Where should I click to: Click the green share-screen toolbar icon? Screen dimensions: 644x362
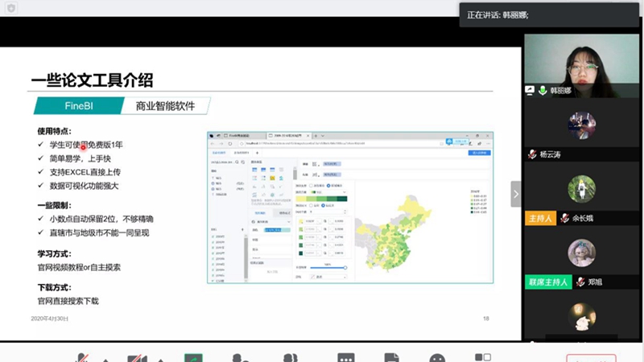[x=193, y=357]
